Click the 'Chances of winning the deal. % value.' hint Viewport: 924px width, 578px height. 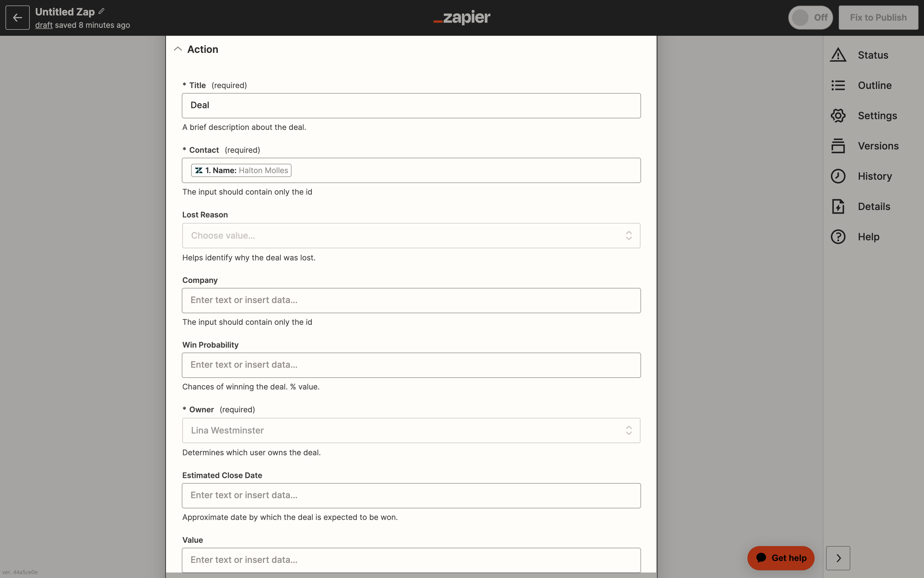point(251,387)
